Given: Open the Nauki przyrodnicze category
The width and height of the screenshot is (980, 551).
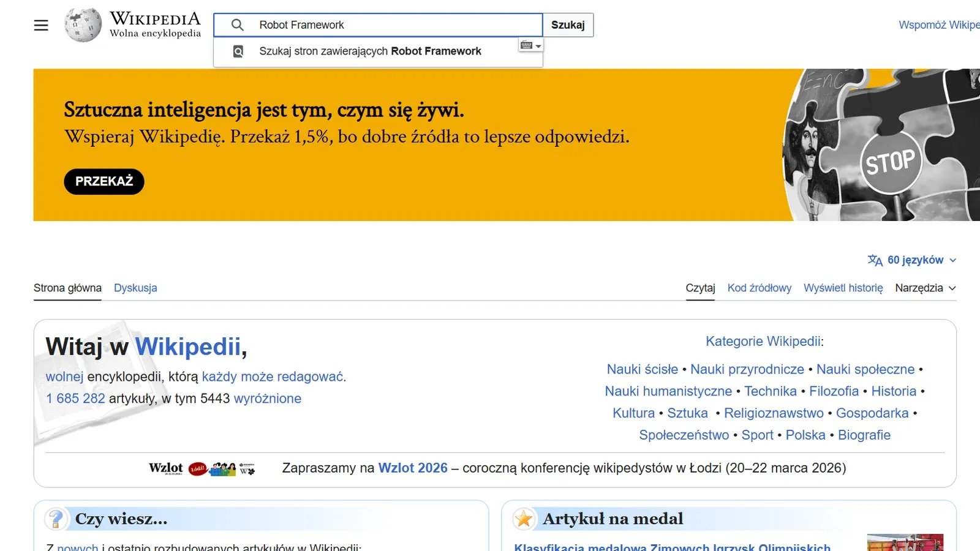Looking at the screenshot, I should point(747,369).
